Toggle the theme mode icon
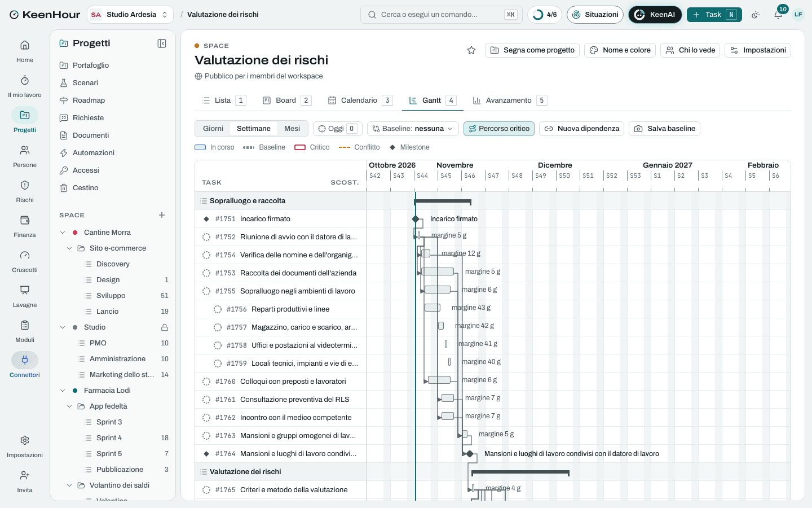 click(x=756, y=15)
